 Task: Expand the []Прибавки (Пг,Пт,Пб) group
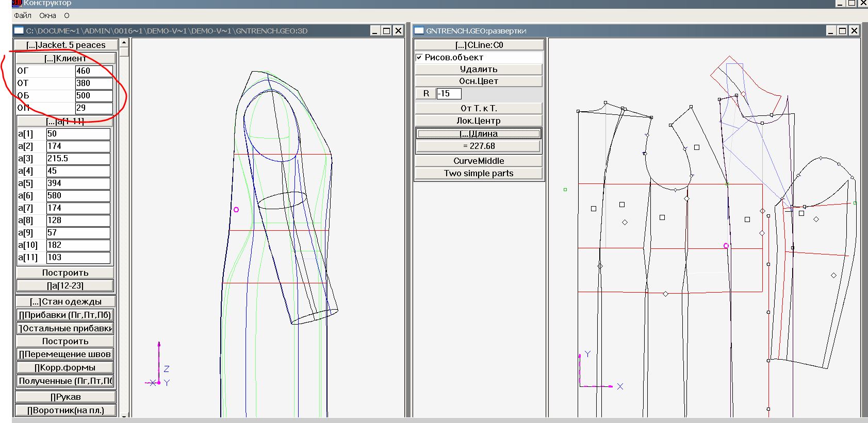tap(65, 315)
